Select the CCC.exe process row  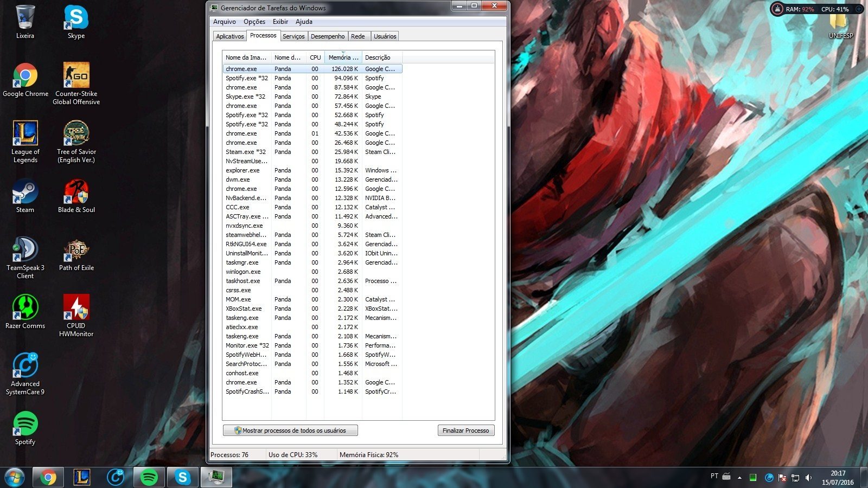[x=312, y=207]
